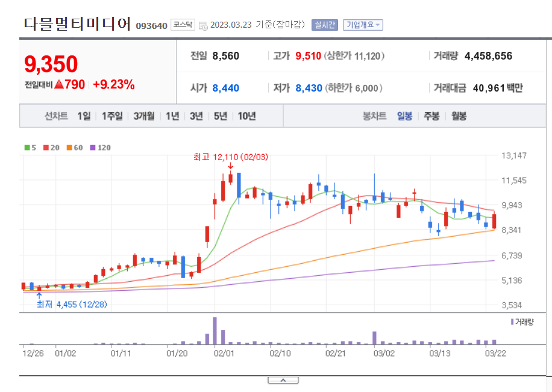Click the trading value 40,961 백만
Viewport: 552px width, 392px height.
click(x=498, y=88)
